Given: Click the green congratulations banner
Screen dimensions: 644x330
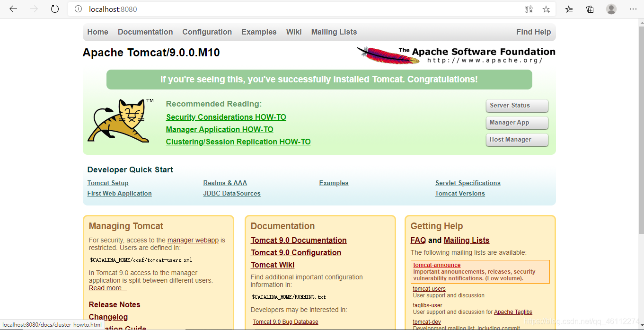Looking at the screenshot, I should (319, 80).
